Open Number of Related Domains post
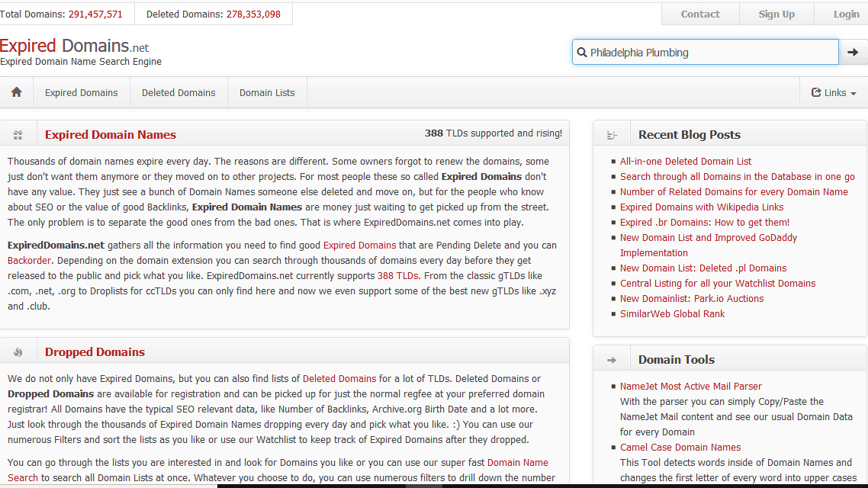 734,191
